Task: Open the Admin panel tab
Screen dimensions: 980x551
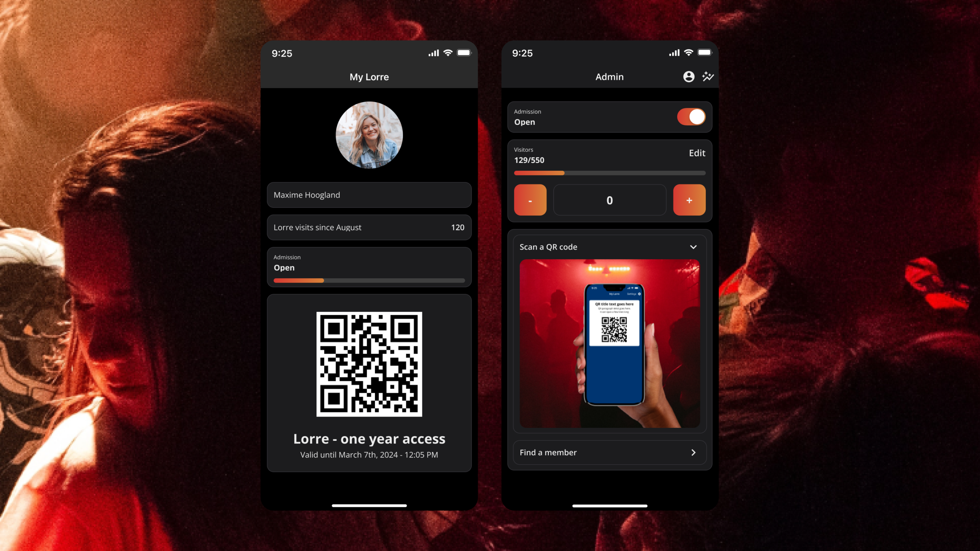Action: [x=609, y=76]
